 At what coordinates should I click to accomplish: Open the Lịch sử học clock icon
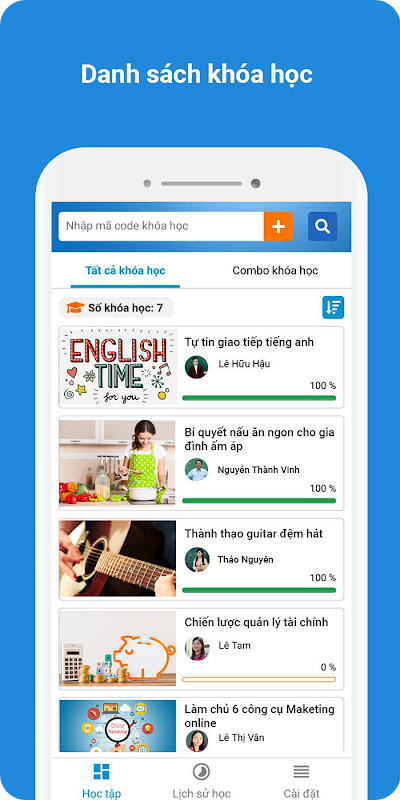[201, 771]
